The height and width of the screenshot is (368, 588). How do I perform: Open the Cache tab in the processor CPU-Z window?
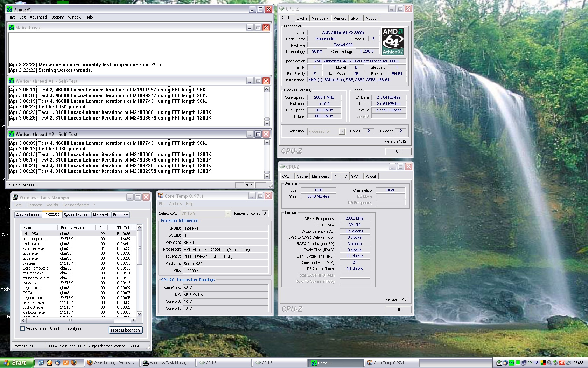[302, 18]
